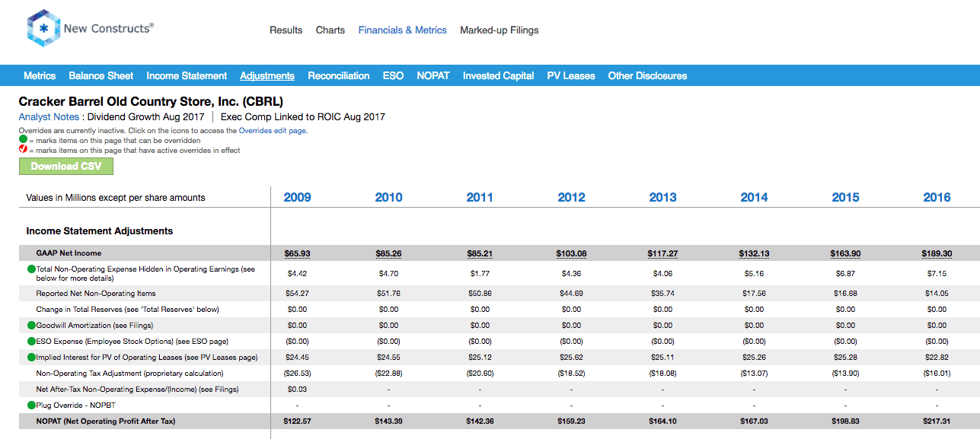Click NOPAT value $217.31
Image resolution: width=980 pixels, height=439 pixels.
click(x=937, y=422)
